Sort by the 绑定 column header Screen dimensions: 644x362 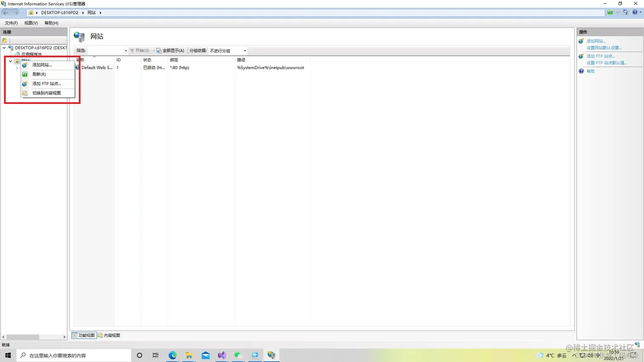pos(201,60)
